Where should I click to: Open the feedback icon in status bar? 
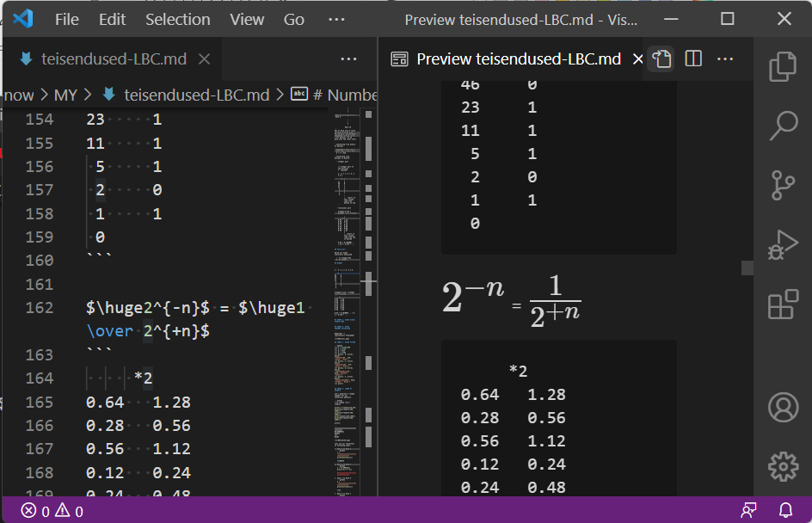(x=748, y=511)
